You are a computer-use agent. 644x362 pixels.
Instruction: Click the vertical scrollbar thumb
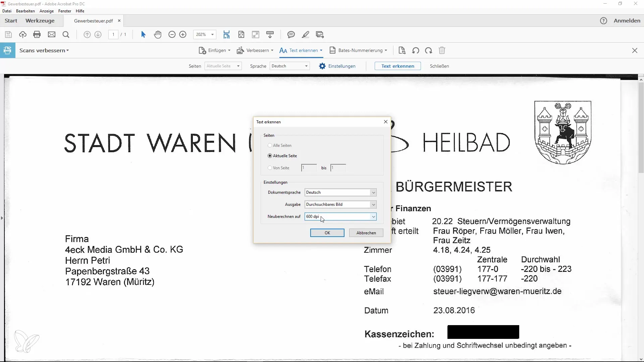coord(641,127)
